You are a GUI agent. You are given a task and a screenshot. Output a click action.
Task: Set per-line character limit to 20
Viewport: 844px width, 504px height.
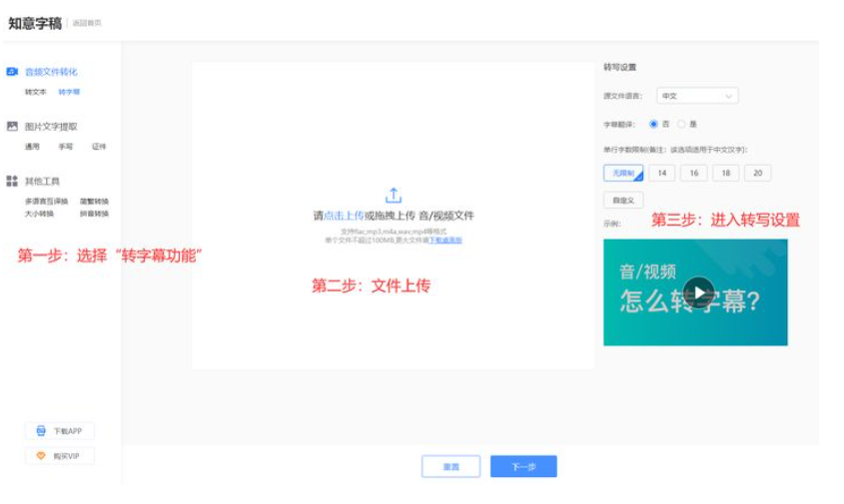(x=758, y=174)
